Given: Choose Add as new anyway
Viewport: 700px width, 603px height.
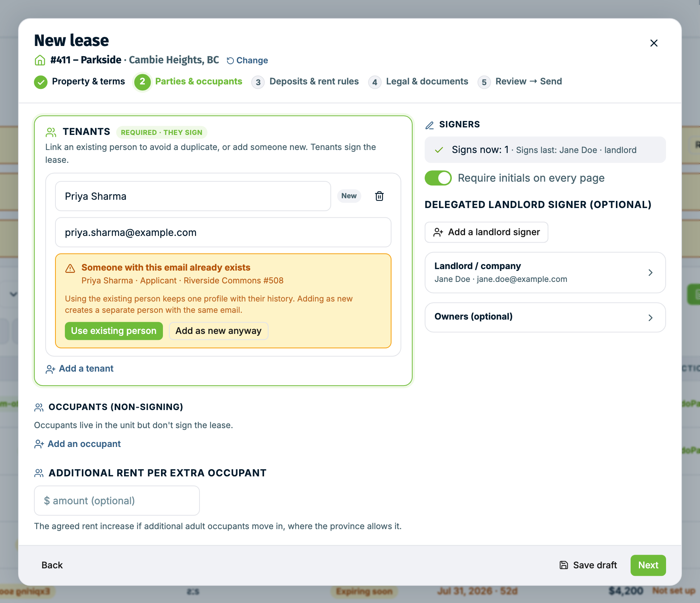Looking at the screenshot, I should (x=218, y=331).
